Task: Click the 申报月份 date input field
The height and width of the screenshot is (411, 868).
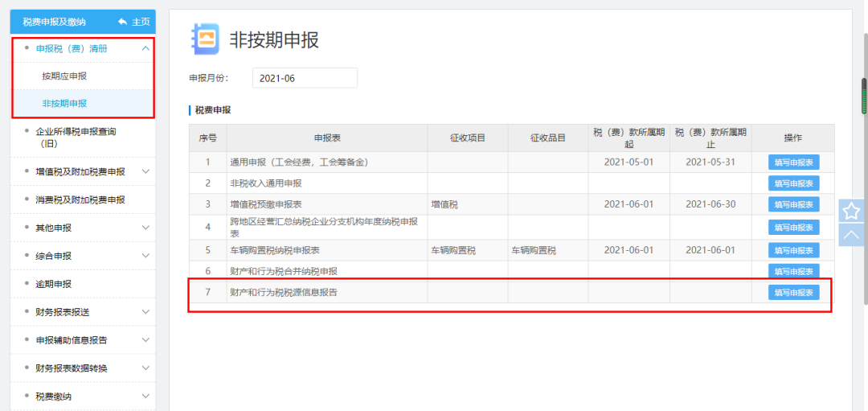Action: [305, 78]
